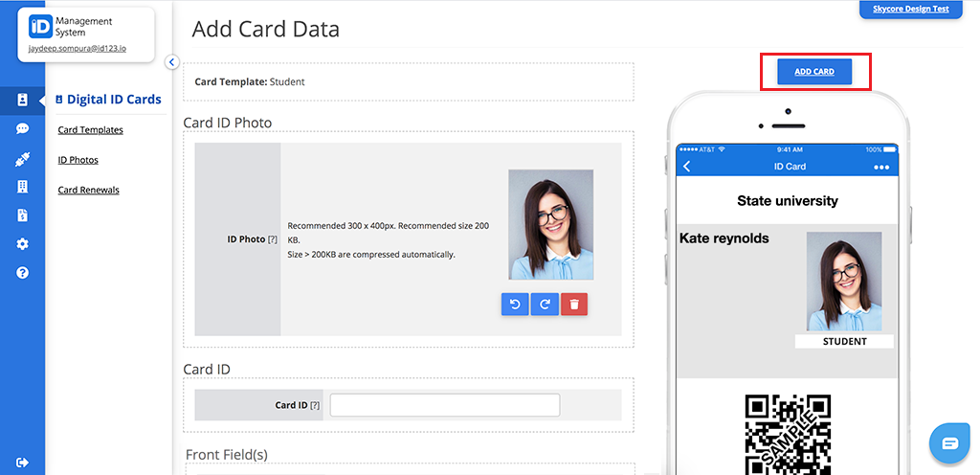Click the "STUDENT" label in preview

pos(844,342)
